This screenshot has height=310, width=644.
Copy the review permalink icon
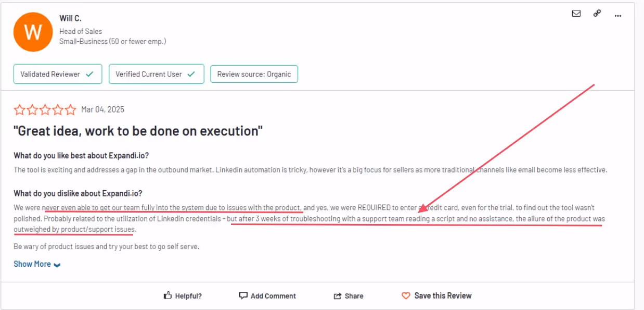pos(597,13)
